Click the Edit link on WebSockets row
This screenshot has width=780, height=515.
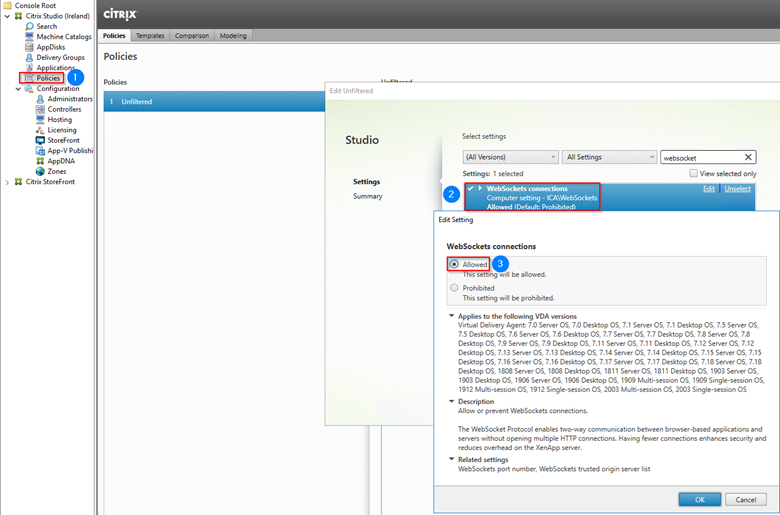coord(709,189)
